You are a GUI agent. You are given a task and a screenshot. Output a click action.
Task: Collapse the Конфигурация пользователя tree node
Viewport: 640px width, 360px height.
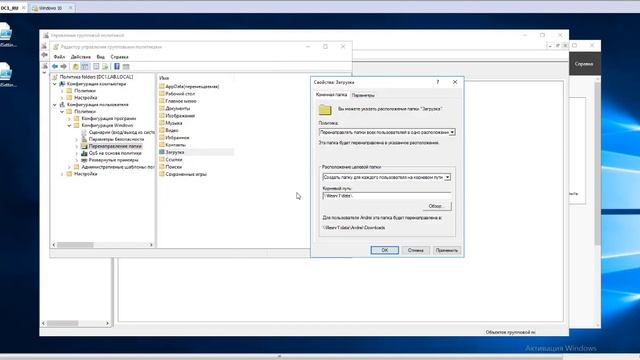coord(55,104)
